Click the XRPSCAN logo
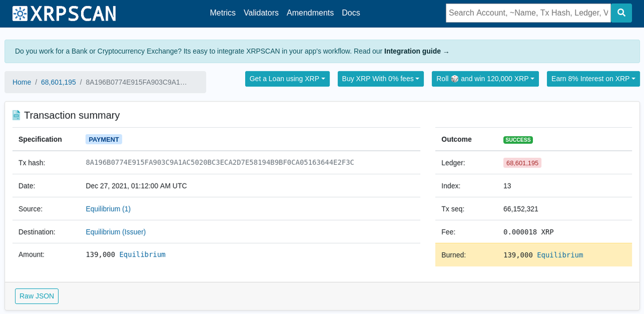 coord(64,13)
